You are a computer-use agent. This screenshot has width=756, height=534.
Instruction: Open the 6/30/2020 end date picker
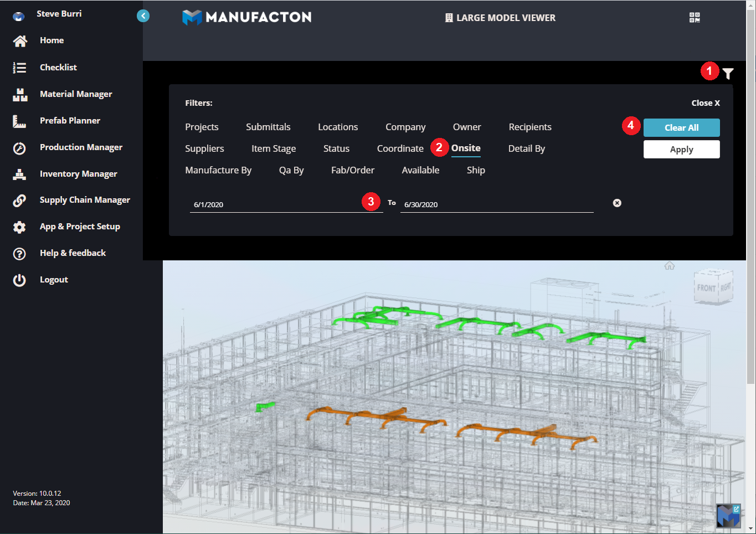pos(460,204)
